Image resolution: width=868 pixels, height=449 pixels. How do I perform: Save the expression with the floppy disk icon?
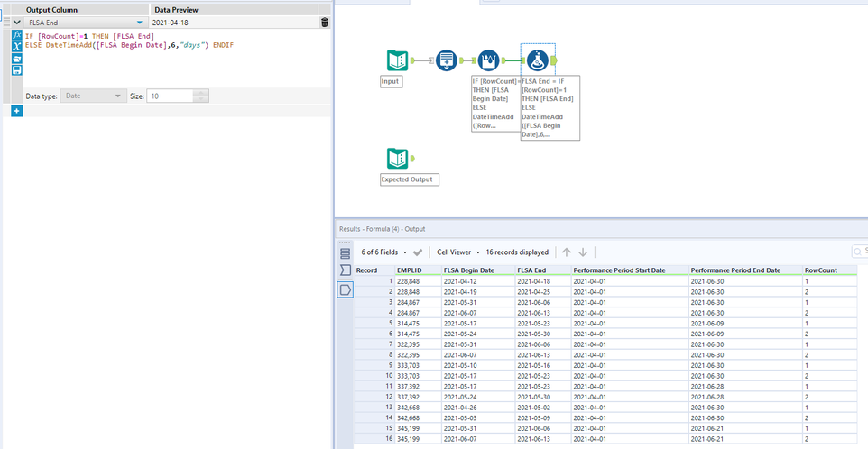point(16,69)
